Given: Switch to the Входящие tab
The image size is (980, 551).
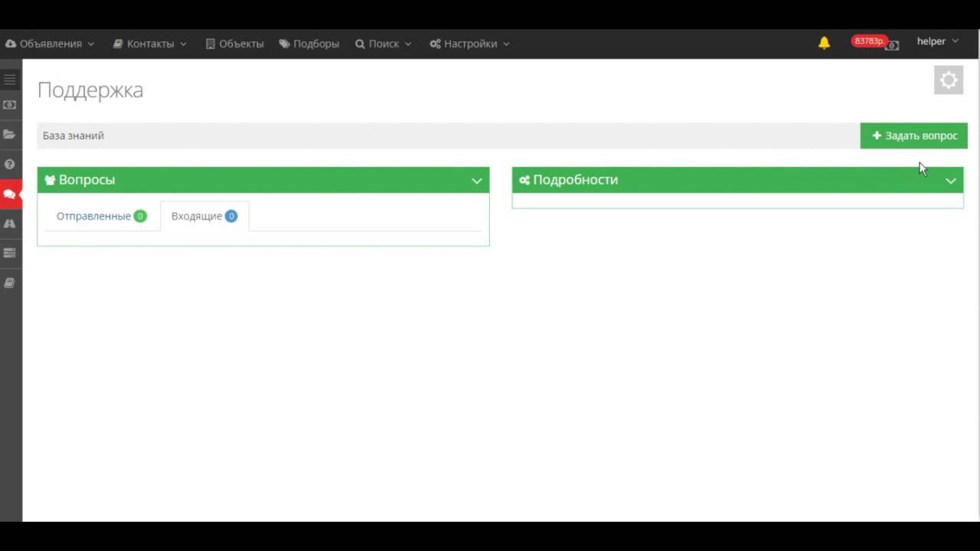Looking at the screenshot, I should 204,216.
